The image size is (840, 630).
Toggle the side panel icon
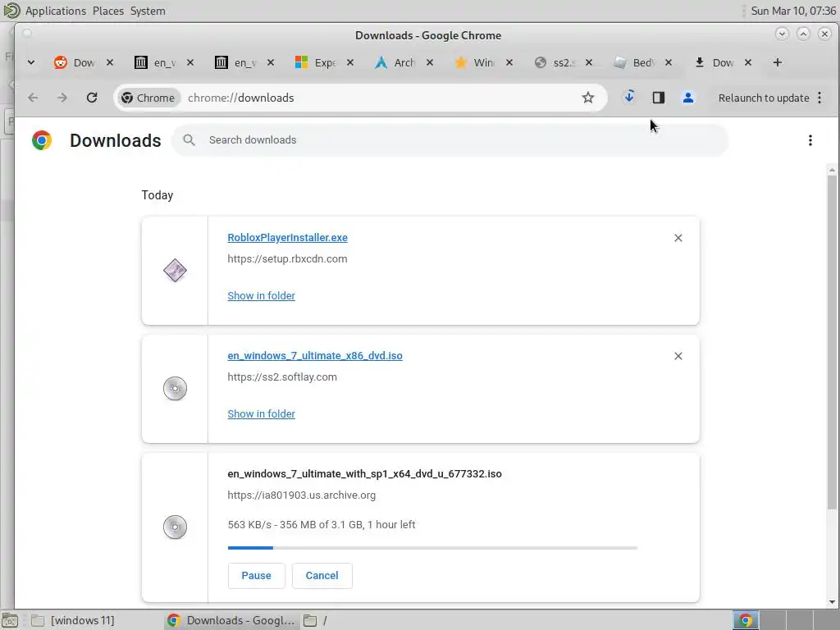point(659,98)
